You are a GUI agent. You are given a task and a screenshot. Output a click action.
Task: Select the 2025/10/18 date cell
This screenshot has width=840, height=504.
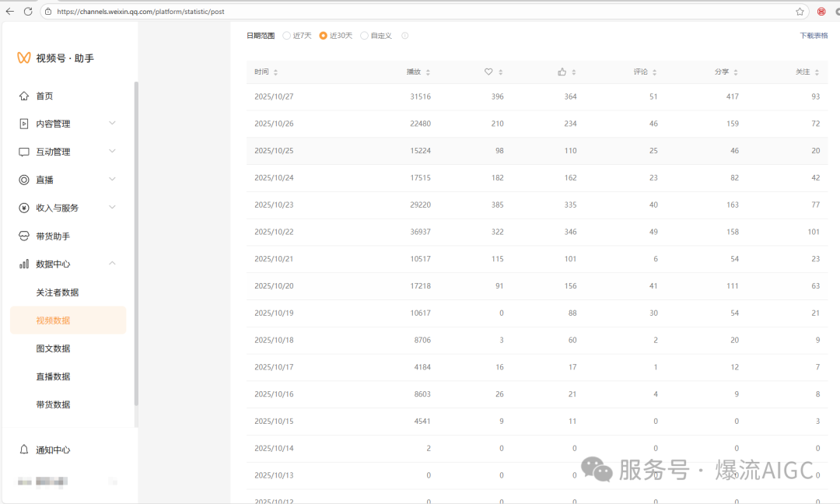[274, 340]
